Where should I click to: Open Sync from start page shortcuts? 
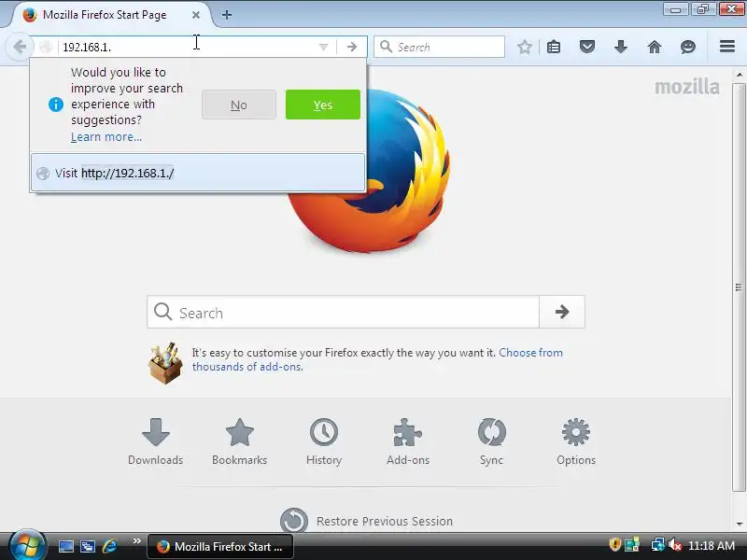pyautogui.click(x=492, y=441)
